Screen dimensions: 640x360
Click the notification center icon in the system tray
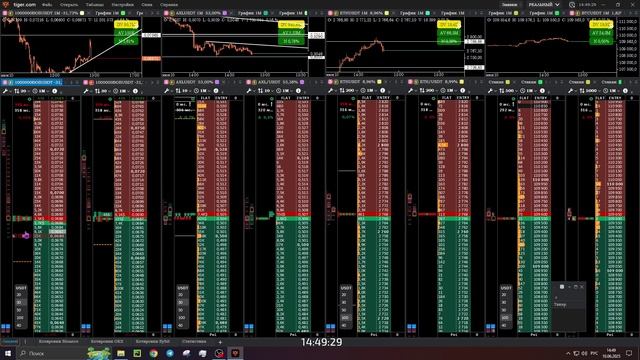pyautogui.click(x=629, y=353)
